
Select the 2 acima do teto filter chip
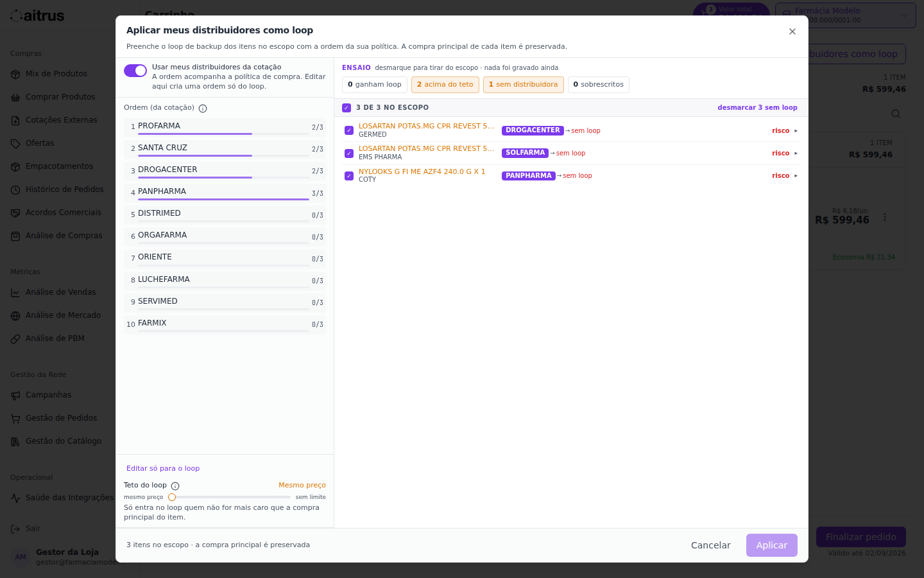(x=445, y=85)
